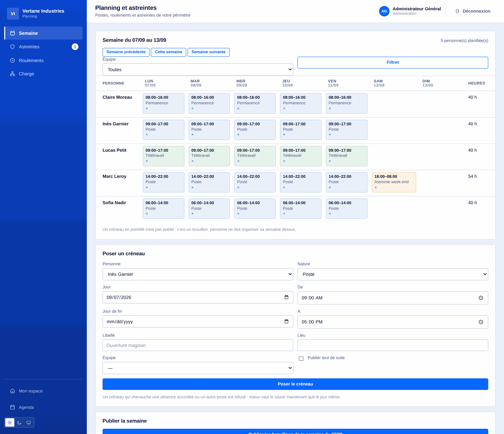Screen dimensions: 504x434
Task: Remove Sofia Nadir's Friday 06:00–14:00 slot
Action: (x=330, y=213)
